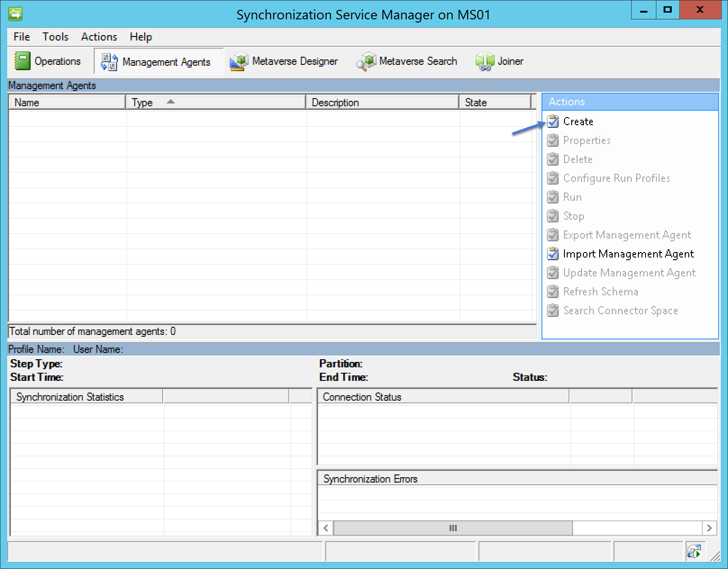Sort by the State column header
728x569 pixels.
coord(495,102)
